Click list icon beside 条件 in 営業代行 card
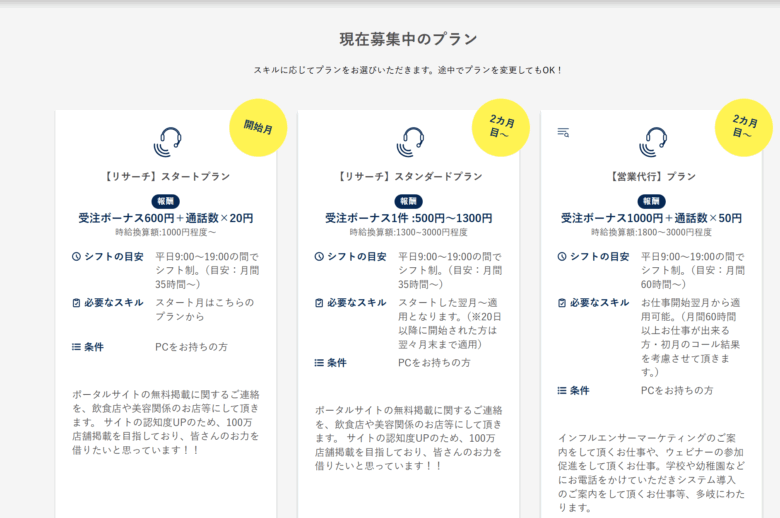Image resolution: width=780 pixels, height=518 pixels. [x=562, y=391]
